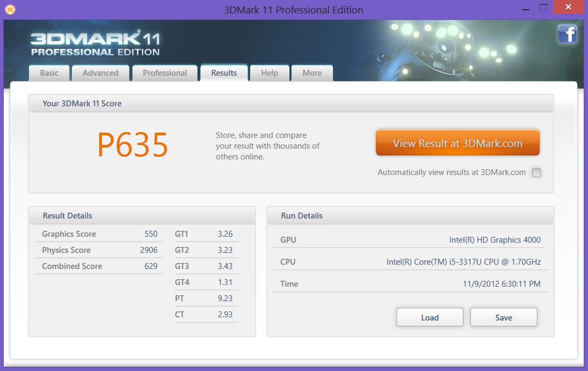Click the Save button
Viewport: 588px width, 371px height.
[504, 317]
